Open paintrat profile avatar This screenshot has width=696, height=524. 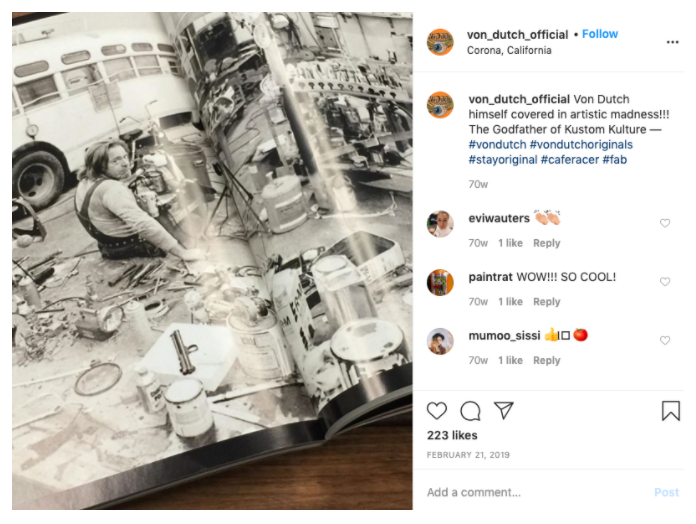click(440, 283)
